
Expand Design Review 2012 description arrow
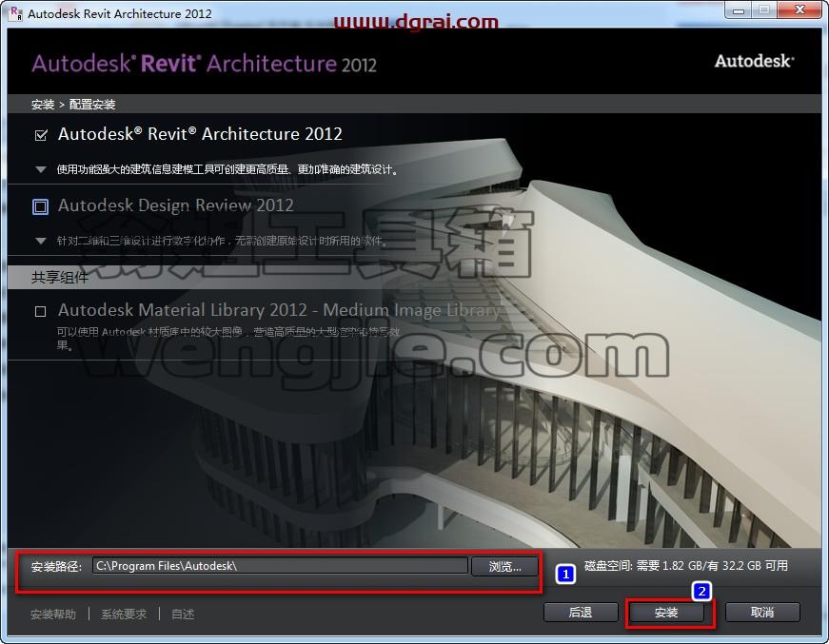pyautogui.click(x=41, y=241)
